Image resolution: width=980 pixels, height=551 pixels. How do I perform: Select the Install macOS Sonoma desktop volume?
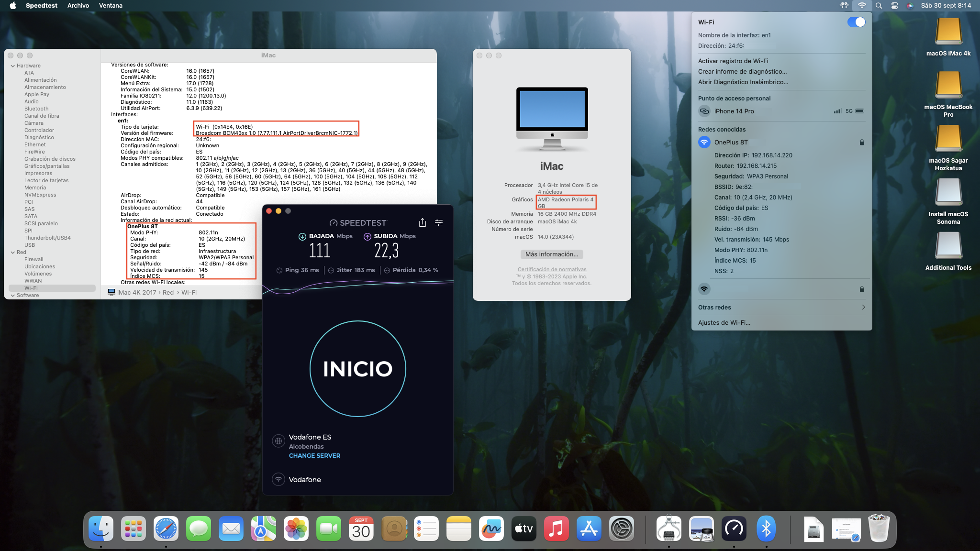[948, 201]
